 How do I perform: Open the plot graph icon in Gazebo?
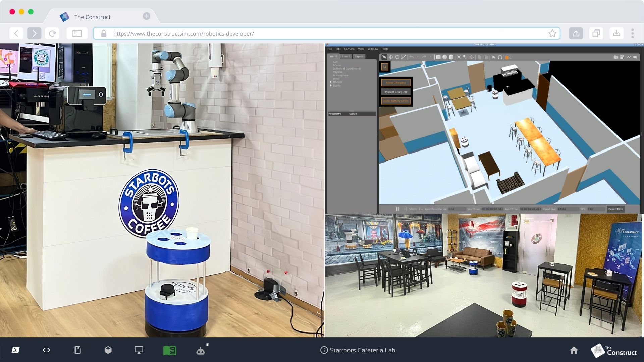click(x=629, y=57)
